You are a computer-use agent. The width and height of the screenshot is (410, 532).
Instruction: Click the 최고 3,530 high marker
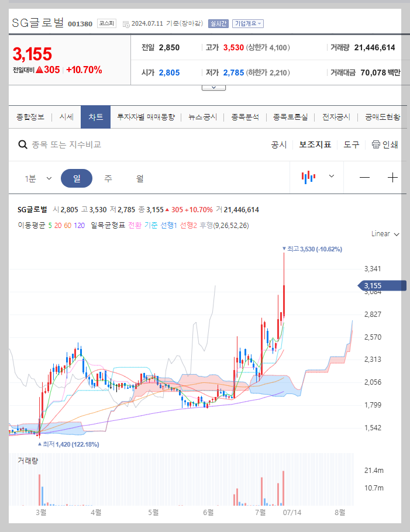pos(312,249)
